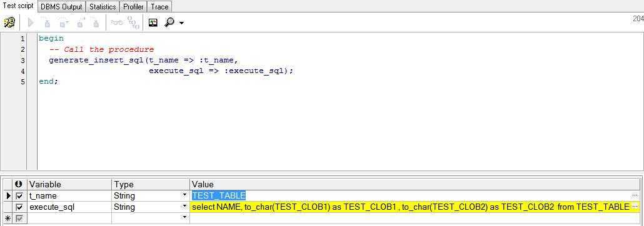The image size is (644, 226).
Task: Click 'generate_insert_sql' in the code
Action: coord(96,61)
